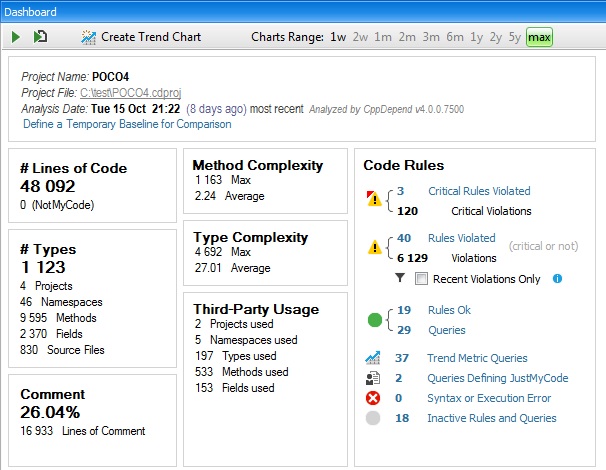Screen dimensions: 606x470
Task: Click the green Run analysis play icon
Action: point(16,37)
